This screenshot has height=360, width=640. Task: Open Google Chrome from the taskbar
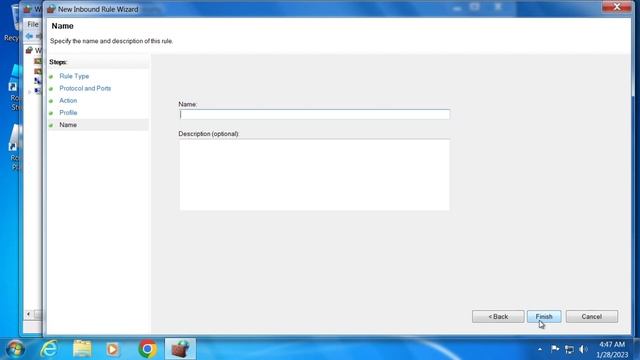pyautogui.click(x=147, y=349)
